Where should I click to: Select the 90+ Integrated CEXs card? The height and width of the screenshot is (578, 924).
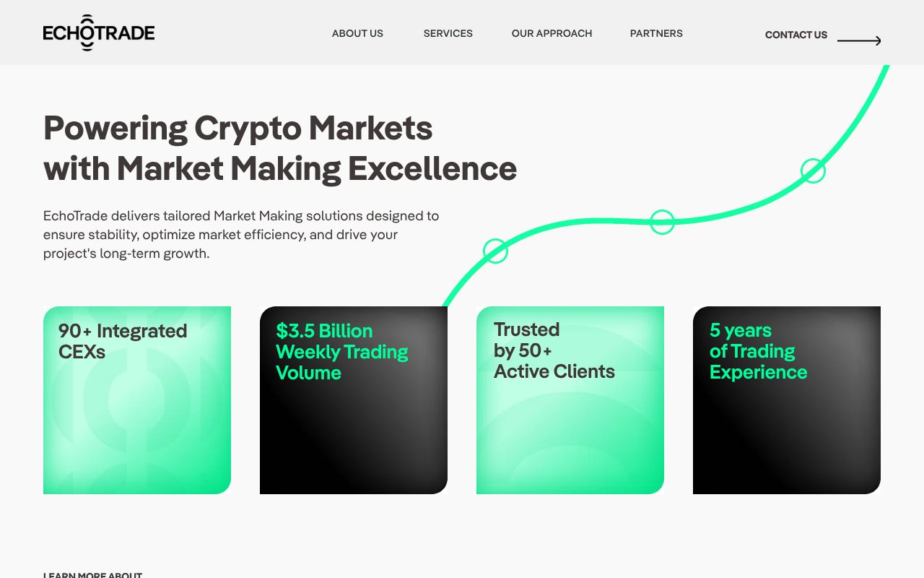click(x=137, y=400)
